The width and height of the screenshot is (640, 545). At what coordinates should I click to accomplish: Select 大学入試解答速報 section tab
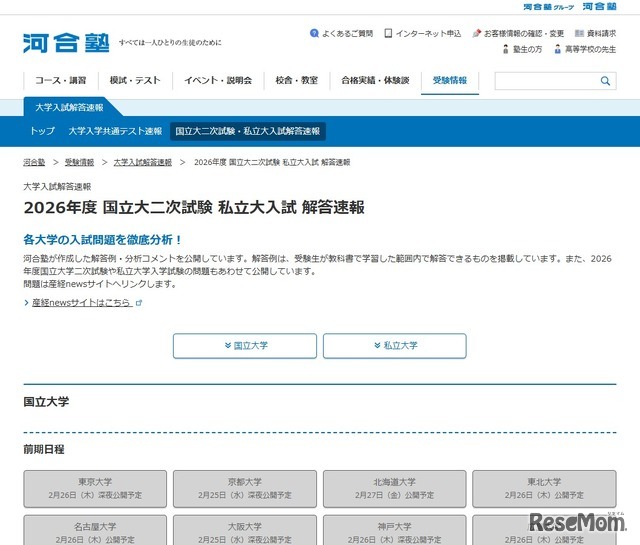tap(69, 107)
